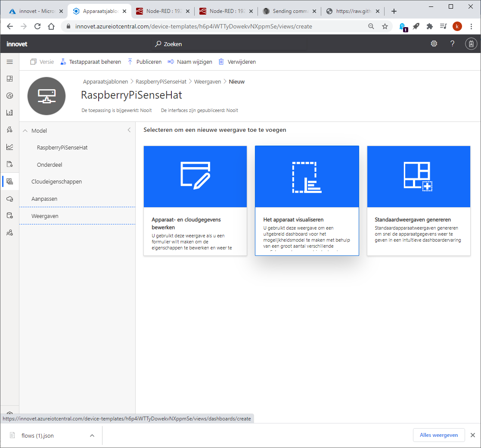Open the browser zoom magnifier icon
This screenshot has width=481, height=448.
tap(371, 26)
